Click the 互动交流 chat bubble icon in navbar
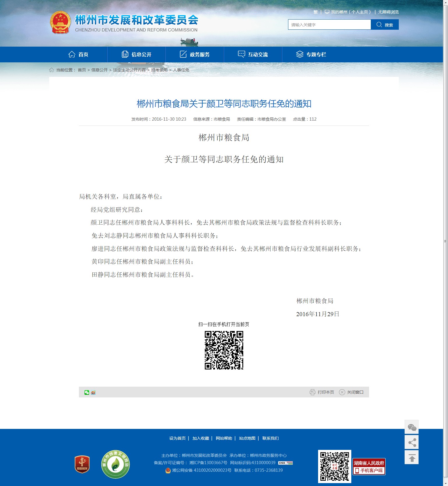The height and width of the screenshot is (486, 448). click(x=241, y=54)
